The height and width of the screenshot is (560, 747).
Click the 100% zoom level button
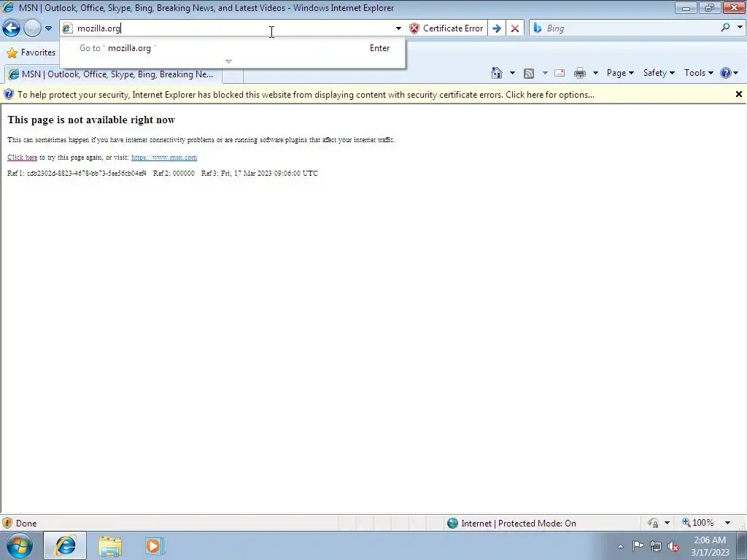click(698, 523)
